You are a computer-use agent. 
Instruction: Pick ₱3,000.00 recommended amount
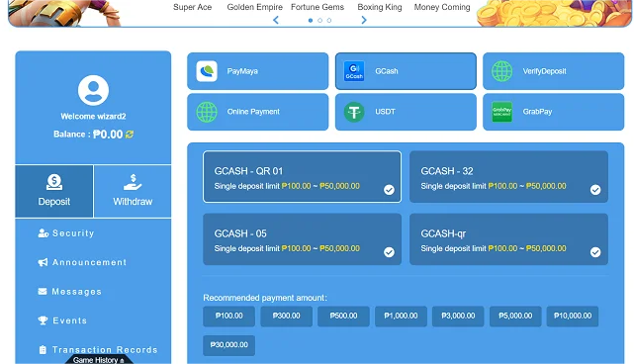pos(458,316)
